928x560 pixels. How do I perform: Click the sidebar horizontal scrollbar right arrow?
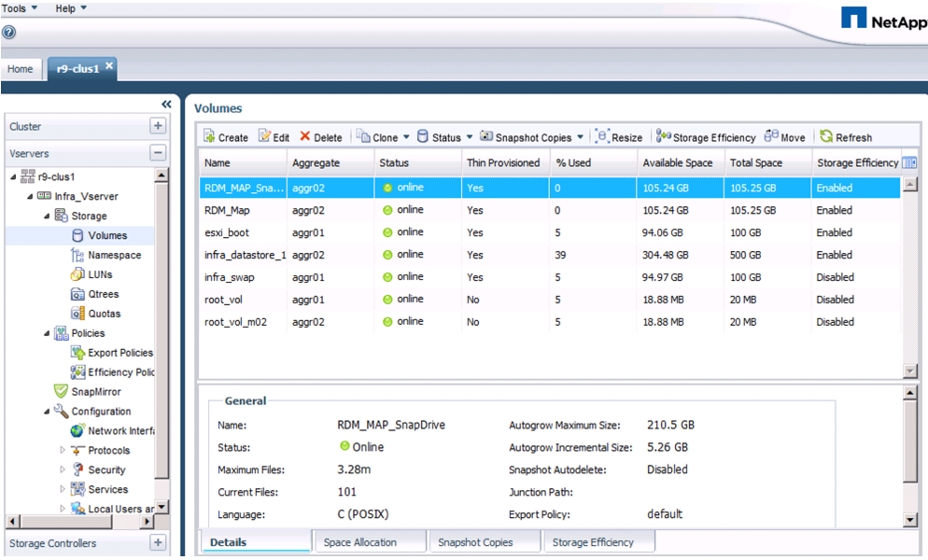148,522
